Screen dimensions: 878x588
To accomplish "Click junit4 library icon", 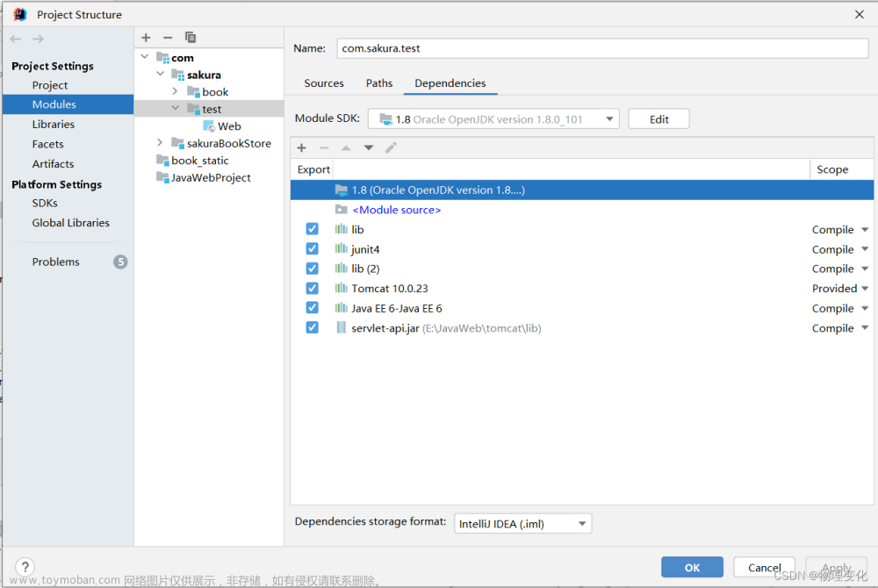I will 341,248.
